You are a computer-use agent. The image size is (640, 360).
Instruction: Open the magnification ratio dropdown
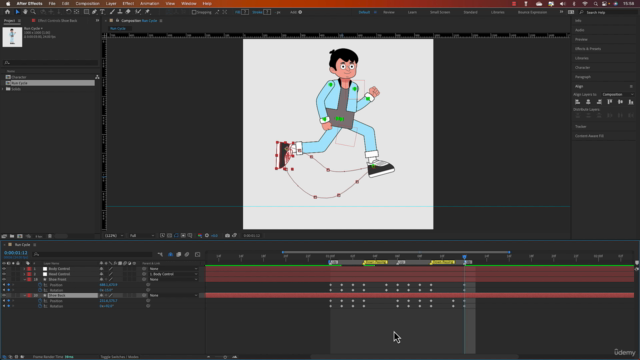(114, 236)
